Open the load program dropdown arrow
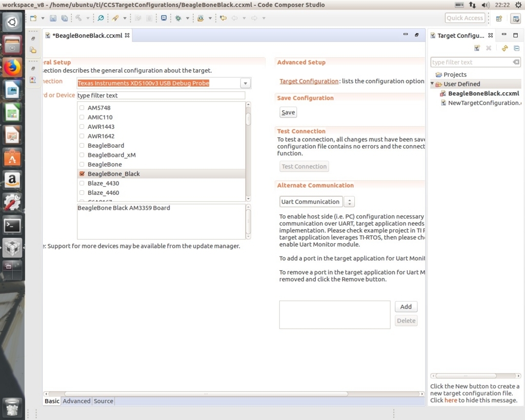The image size is (525, 420). 210,18
